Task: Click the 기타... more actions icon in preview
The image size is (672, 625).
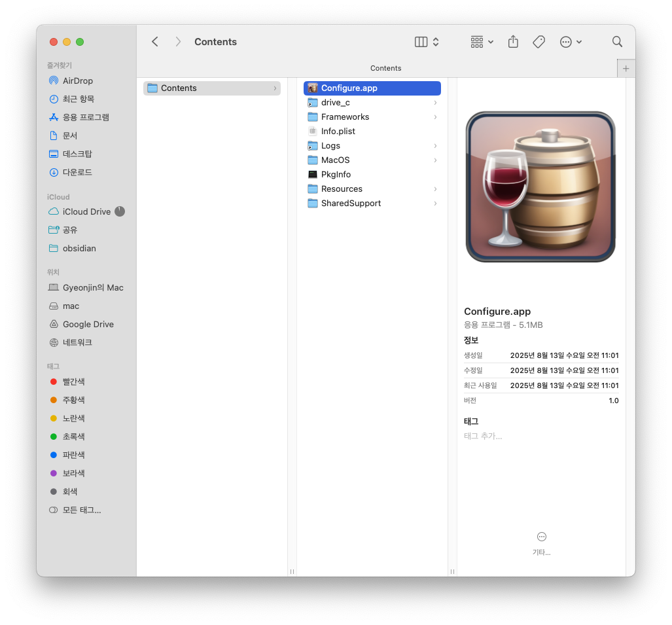Action: pos(541,537)
